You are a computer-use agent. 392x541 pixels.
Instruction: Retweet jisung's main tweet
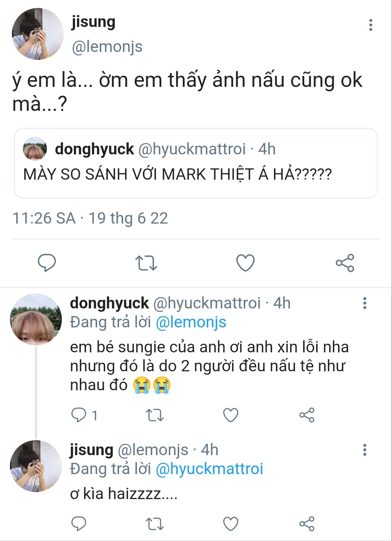(146, 263)
